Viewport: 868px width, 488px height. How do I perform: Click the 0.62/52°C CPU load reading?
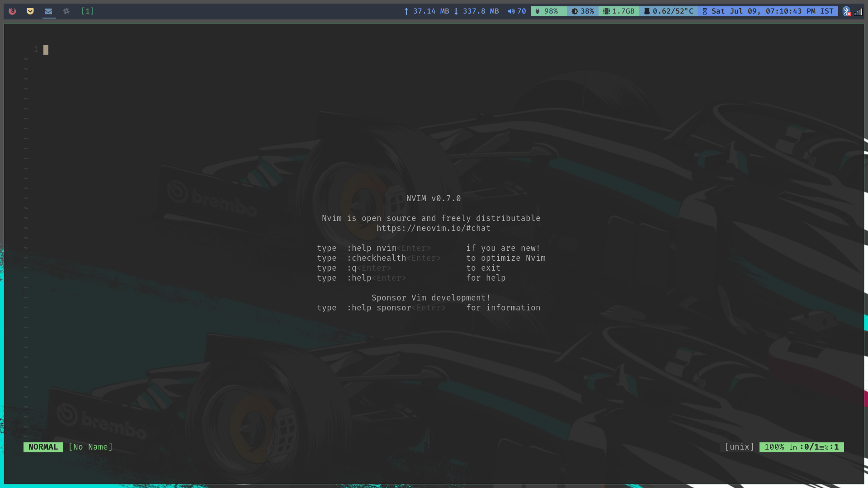(x=673, y=11)
